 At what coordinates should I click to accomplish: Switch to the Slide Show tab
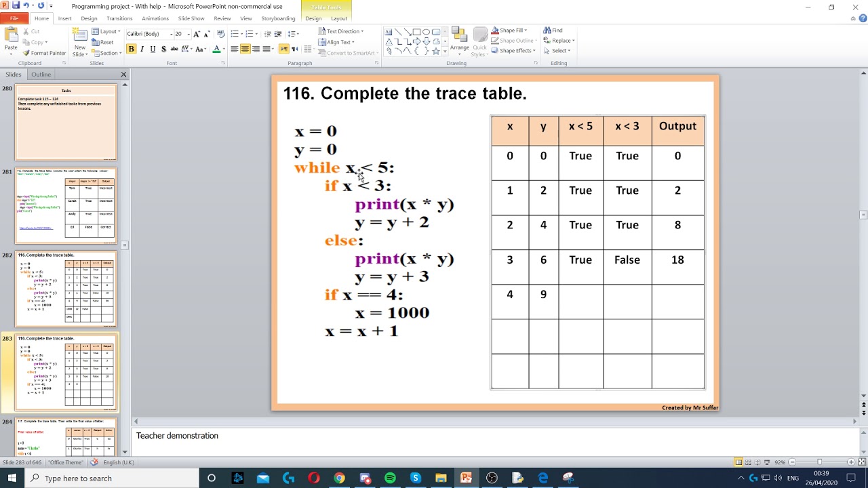tap(191, 18)
